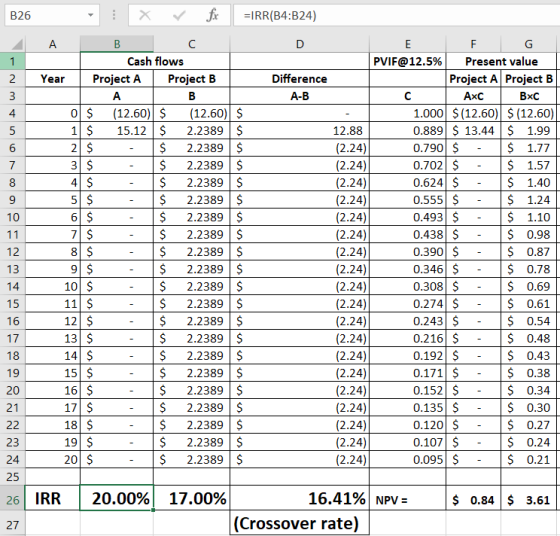The width and height of the screenshot is (560, 536).
Task: Click the 'NPV =' cell
Action: click(x=408, y=498)
